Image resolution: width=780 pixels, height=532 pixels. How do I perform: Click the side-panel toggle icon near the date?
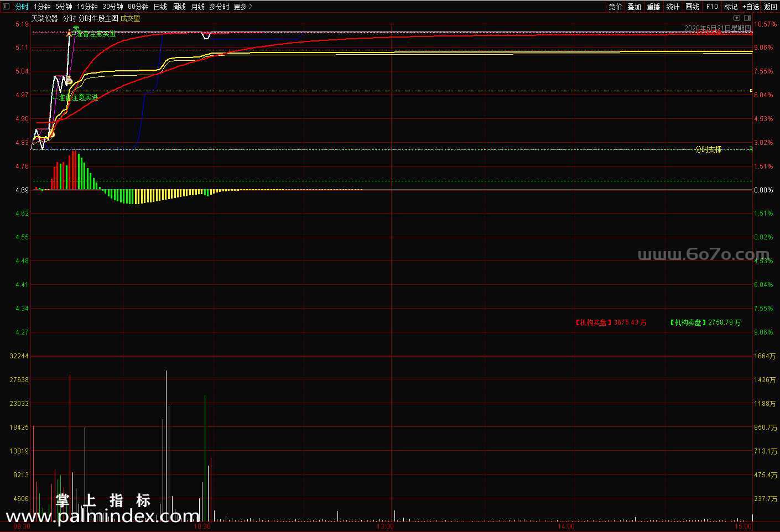[747, 18]
